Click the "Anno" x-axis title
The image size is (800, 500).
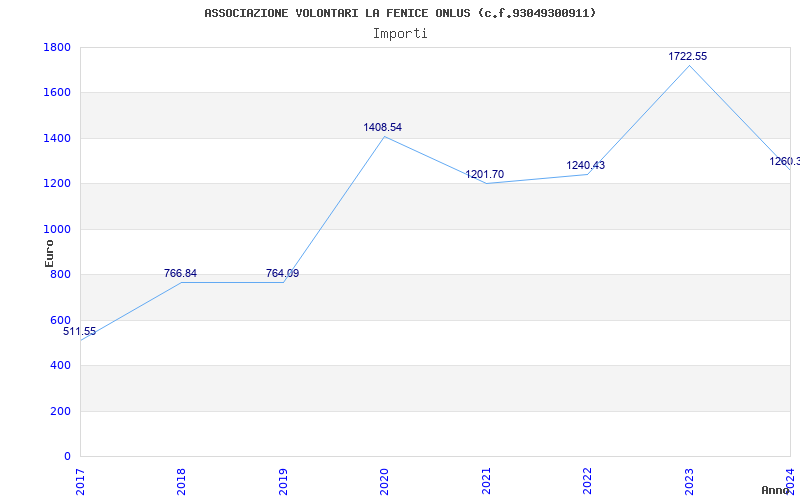click(x=776, y=490)
